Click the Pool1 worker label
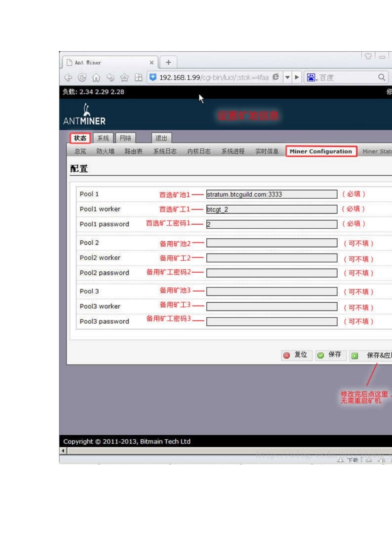 click(x=100, y=209)
